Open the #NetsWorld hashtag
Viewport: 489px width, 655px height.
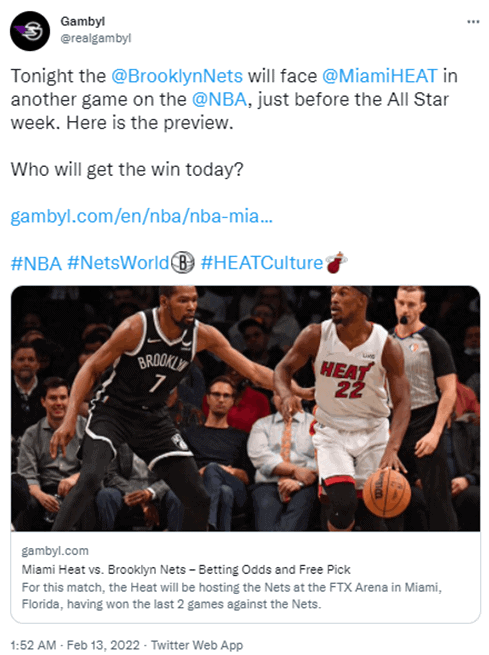118,263
